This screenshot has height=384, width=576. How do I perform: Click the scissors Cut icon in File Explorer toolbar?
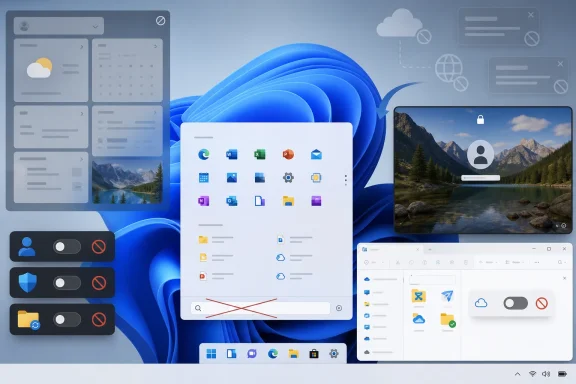(398, 262)
